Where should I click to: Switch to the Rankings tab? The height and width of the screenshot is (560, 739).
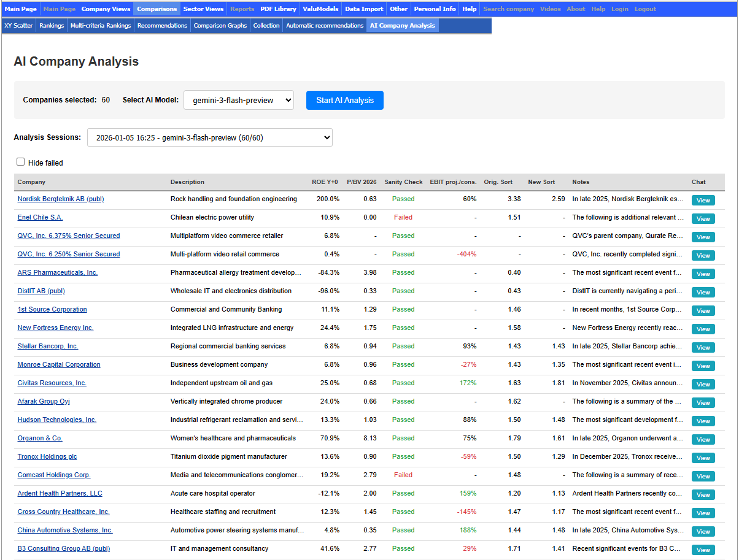coord(52,26)
